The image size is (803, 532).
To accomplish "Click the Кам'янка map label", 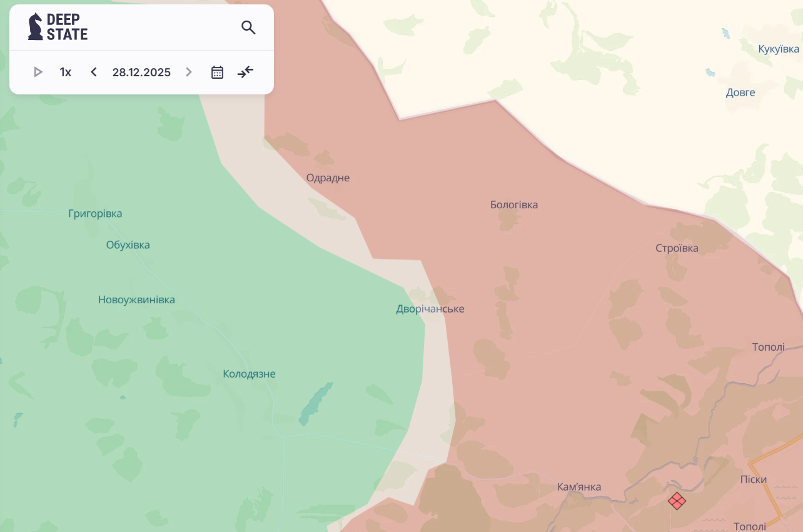I will tap(579, 487).
